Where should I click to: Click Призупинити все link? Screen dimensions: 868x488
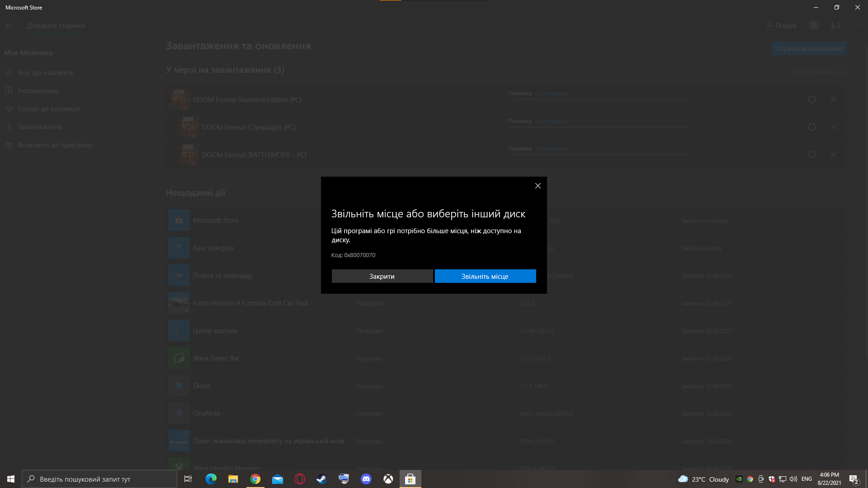819,72
